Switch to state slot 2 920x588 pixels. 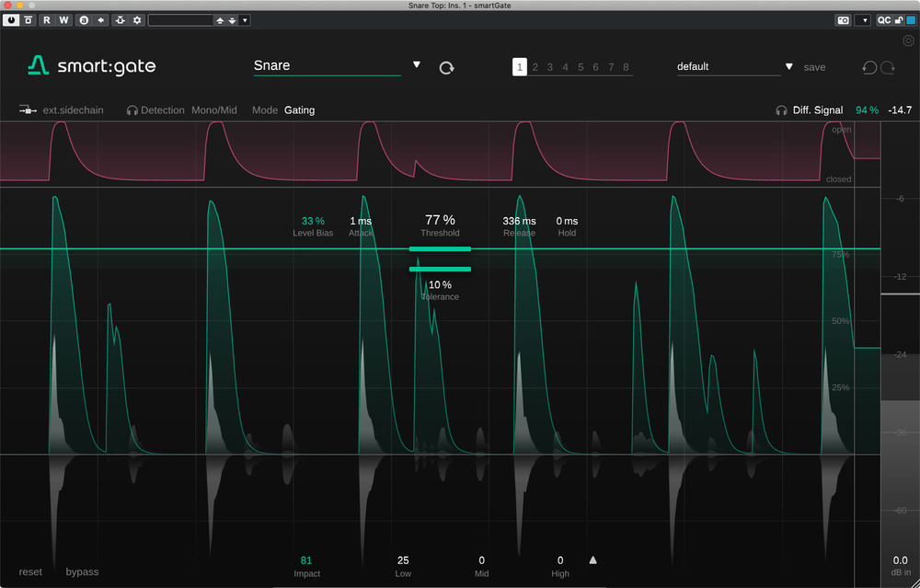click(535, 67)
